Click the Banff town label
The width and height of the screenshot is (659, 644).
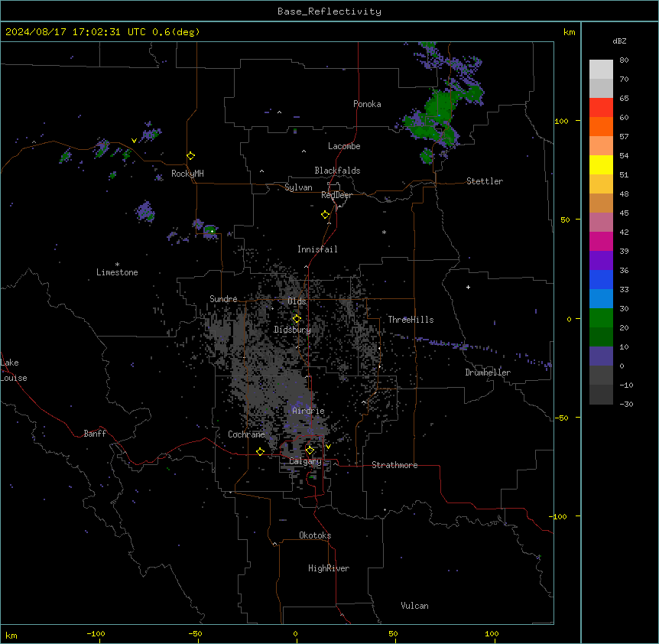95,434
